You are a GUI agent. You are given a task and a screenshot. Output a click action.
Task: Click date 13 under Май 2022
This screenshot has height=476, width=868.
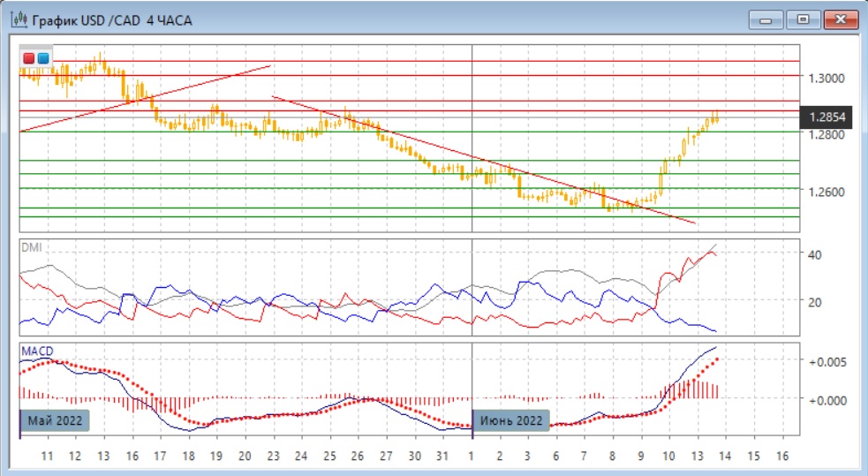click(x=103, y=456)
